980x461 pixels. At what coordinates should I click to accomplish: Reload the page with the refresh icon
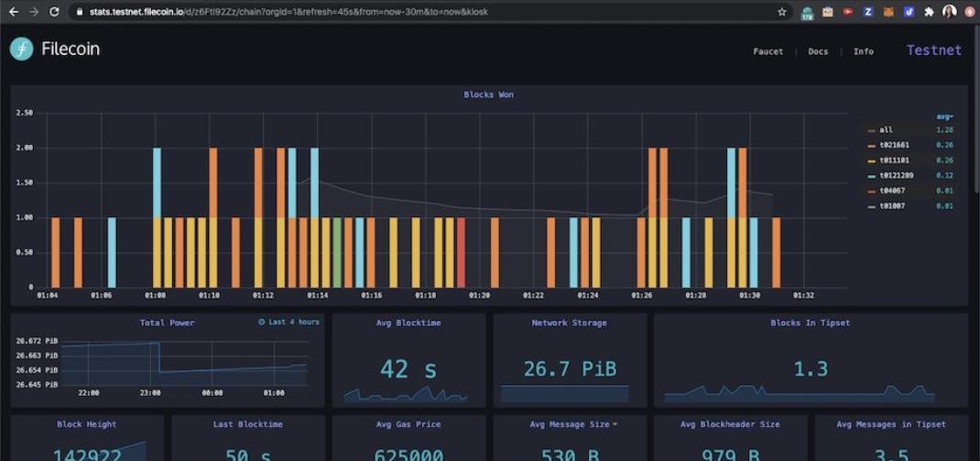tap(54, 12)
